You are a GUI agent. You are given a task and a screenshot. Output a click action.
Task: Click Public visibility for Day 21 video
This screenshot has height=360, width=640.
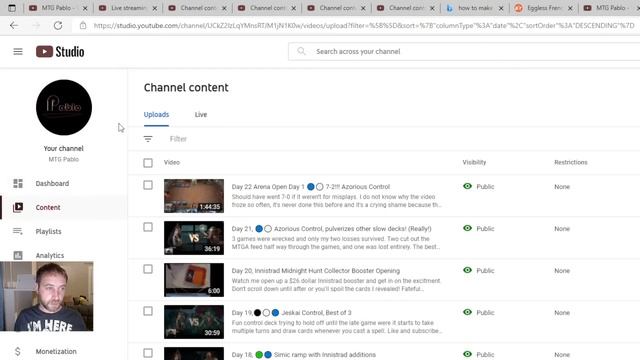pos(485,229)
